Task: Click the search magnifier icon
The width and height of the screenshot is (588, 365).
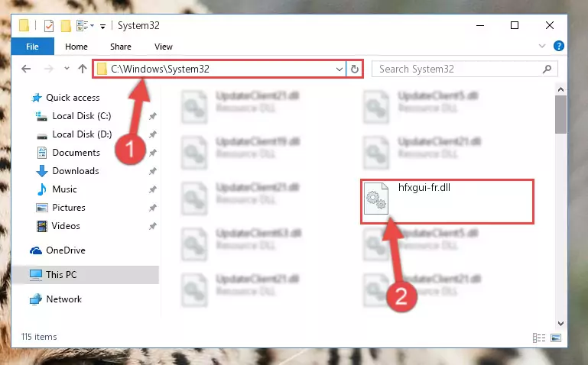Action: click(x=547, y=69)
